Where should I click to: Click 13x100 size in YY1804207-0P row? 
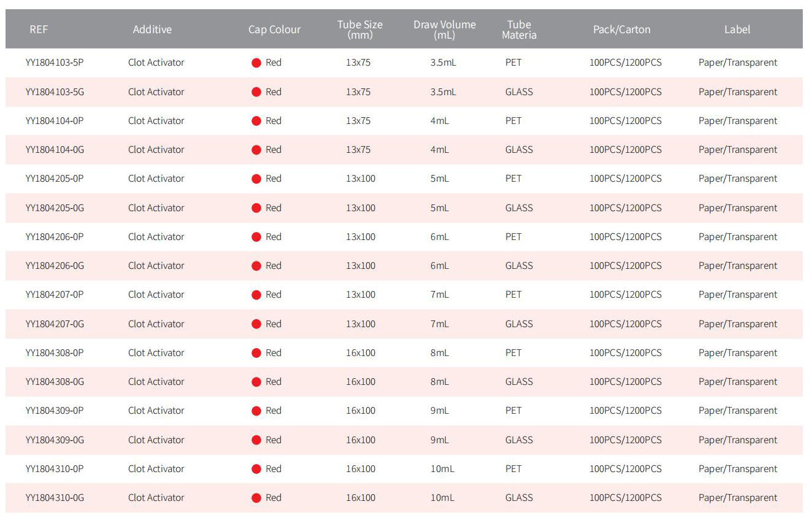tap(361, 295)
